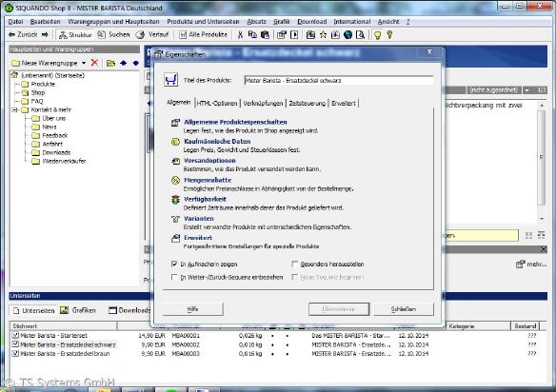The image size is (556, 392).
Task: Toggle checkbox of Ersatzdeckel braun row
Action: coord(15,353)
